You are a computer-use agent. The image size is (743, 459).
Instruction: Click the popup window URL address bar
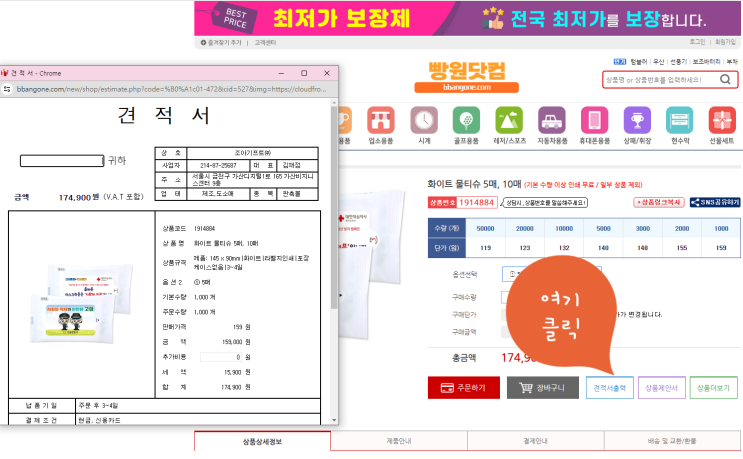click(171, 89)
